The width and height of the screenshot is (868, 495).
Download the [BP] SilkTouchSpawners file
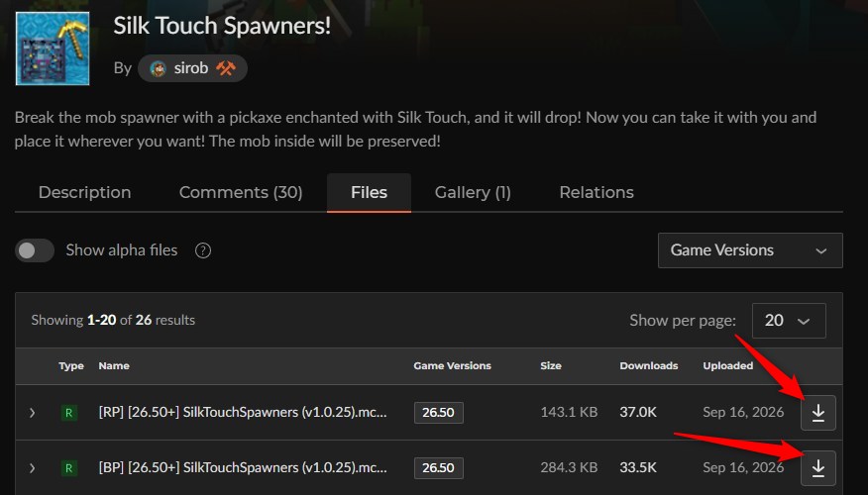click(818, 468)
